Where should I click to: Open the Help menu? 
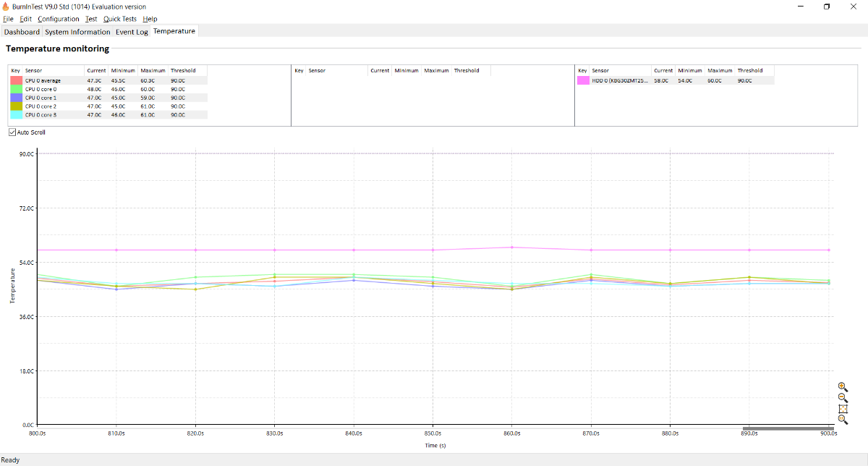150,19
